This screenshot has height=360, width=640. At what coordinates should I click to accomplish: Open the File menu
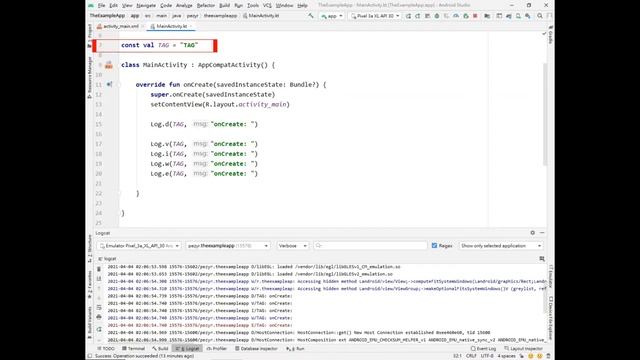tap(101, 5)
